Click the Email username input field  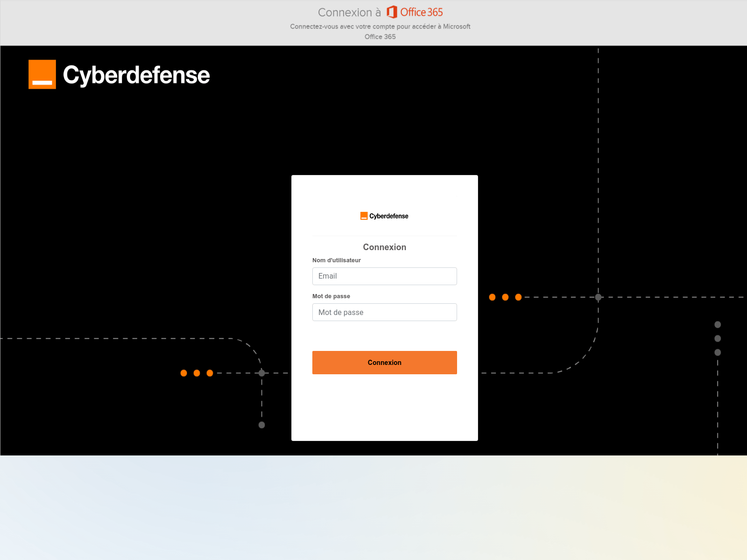tap(384, 276)
